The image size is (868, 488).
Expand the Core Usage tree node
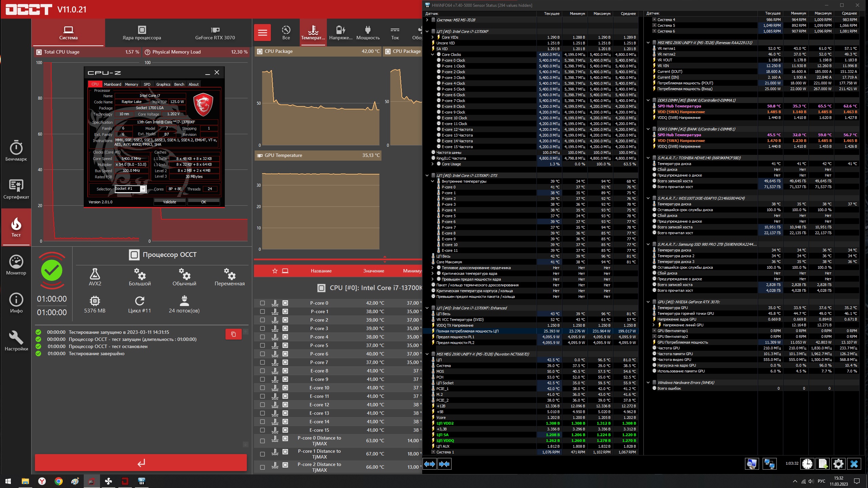click(x=432, y=164)
